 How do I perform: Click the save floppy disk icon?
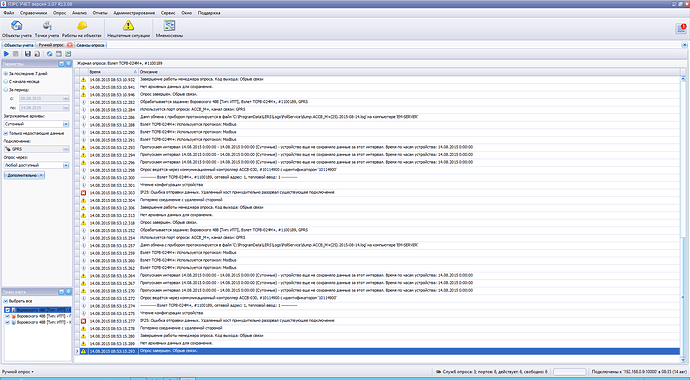[28, 54]
